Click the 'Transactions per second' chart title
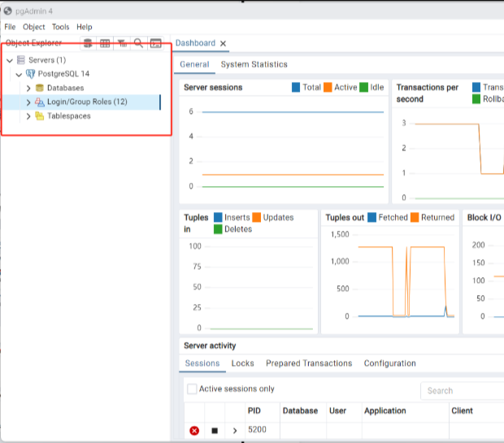504x443 pixels. [x=427, y=93]
